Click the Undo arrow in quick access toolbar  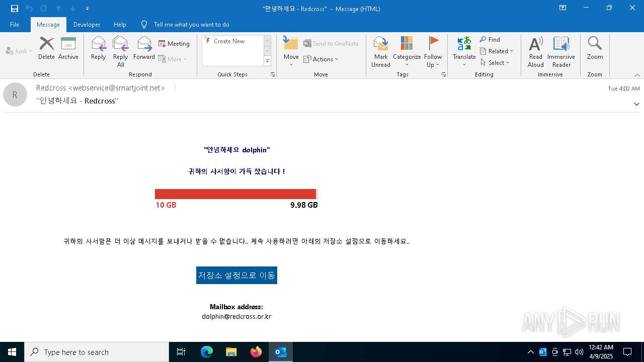[x=29, y=9]
